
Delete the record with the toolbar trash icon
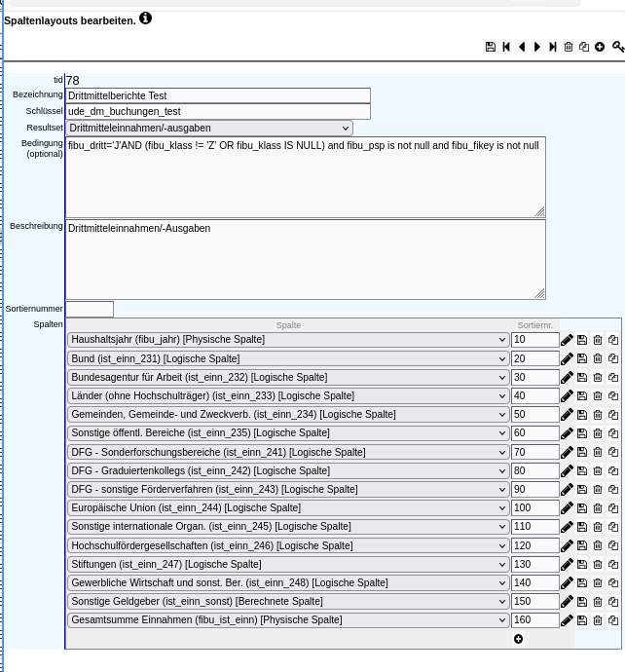click(x=569, y=47)
